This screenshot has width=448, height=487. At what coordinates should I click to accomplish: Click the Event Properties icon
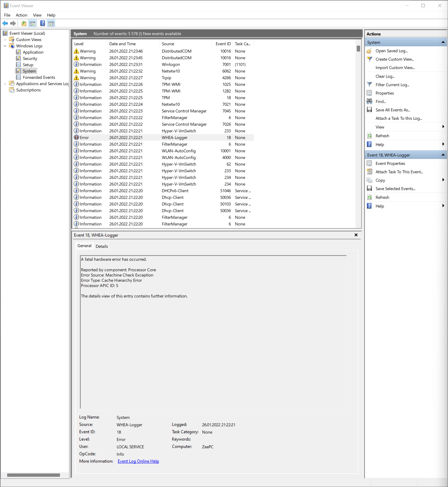point(369,163)
